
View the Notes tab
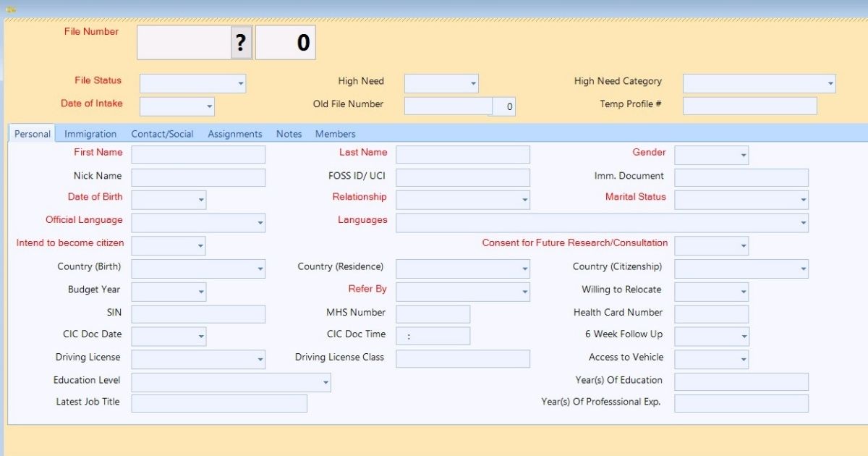(289, 133)
